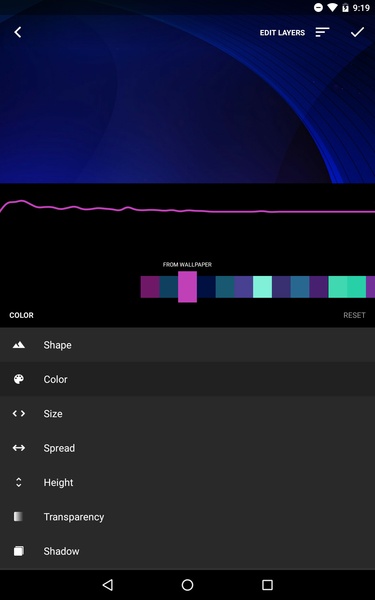Screen dimensions: 375x600
Task: Open recent apps with the square button
Action: 267,585
